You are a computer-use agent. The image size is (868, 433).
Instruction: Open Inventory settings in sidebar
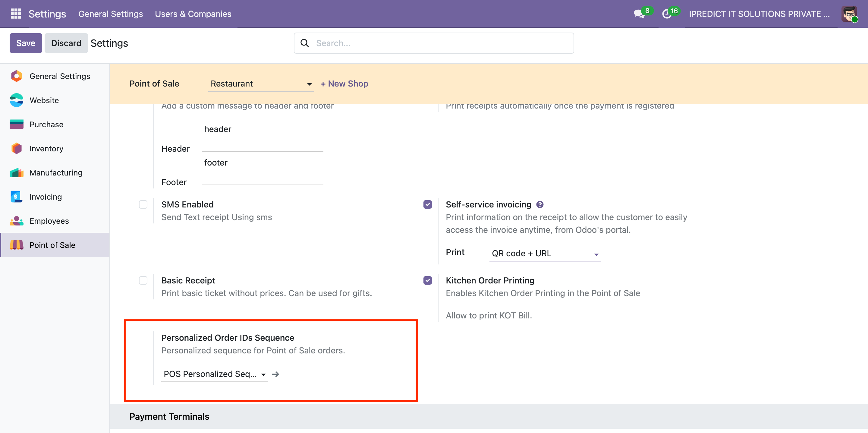click(x=46, y=148)
